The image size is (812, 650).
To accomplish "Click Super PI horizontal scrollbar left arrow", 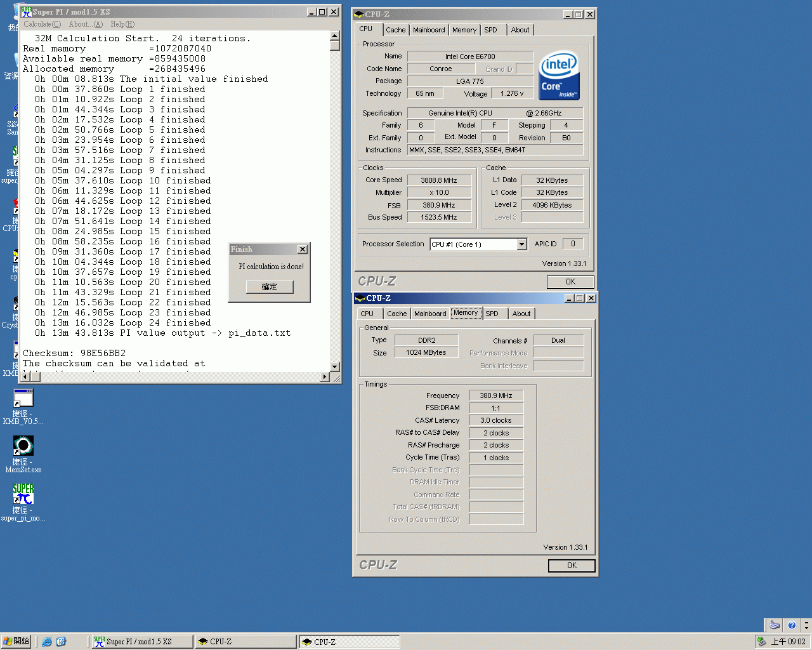I will point(26,377).
